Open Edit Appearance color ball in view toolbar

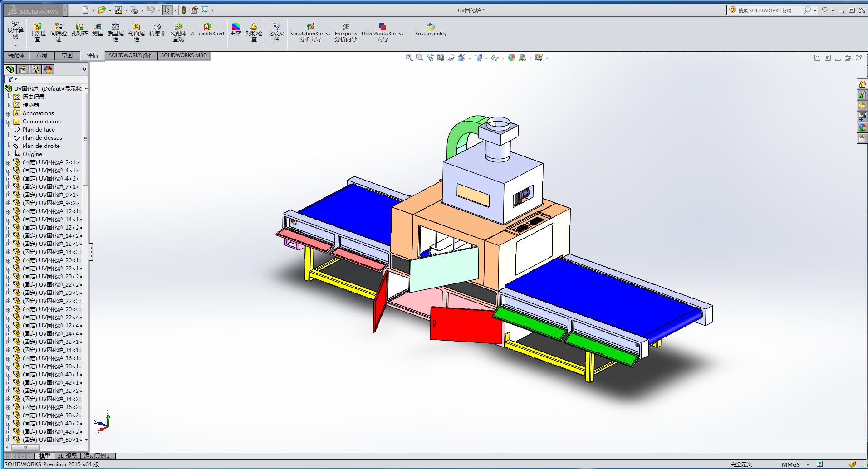point(512,58)
